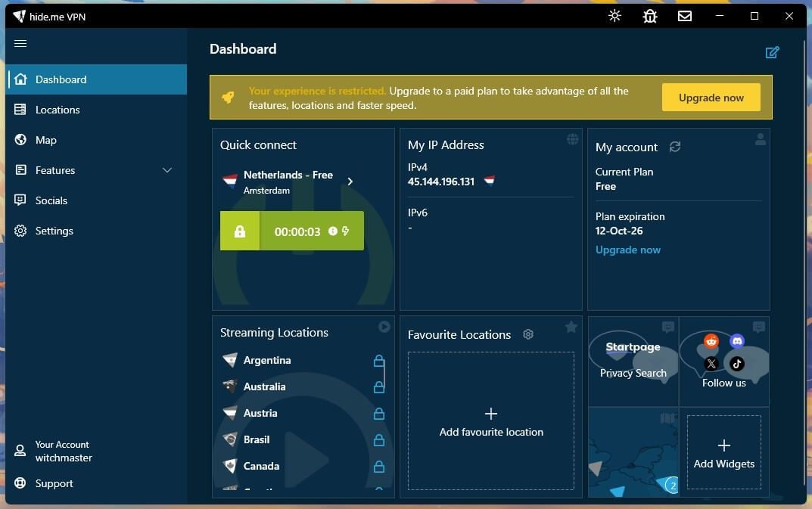The image size is (812, 509).
Task: Click the globe icon in My IP Address
Action: [x=572, y=138]
